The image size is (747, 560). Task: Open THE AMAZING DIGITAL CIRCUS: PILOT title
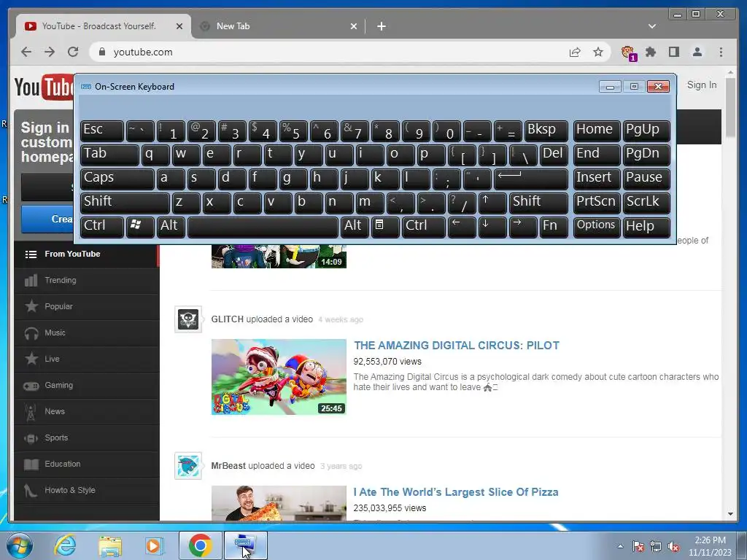[x=456, y=345]
